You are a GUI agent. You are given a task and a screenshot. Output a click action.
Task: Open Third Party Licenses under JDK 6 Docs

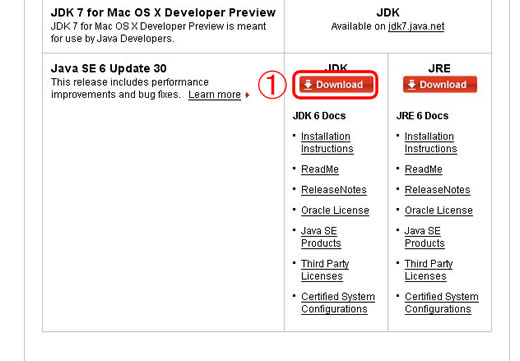coord(325,270)
